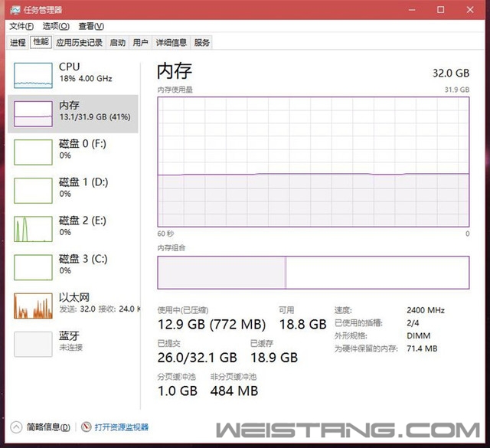This screenshot has width=490, height=448.
Task: Click the 磁盘 0 (F:) label
Action: coord(83,144)
